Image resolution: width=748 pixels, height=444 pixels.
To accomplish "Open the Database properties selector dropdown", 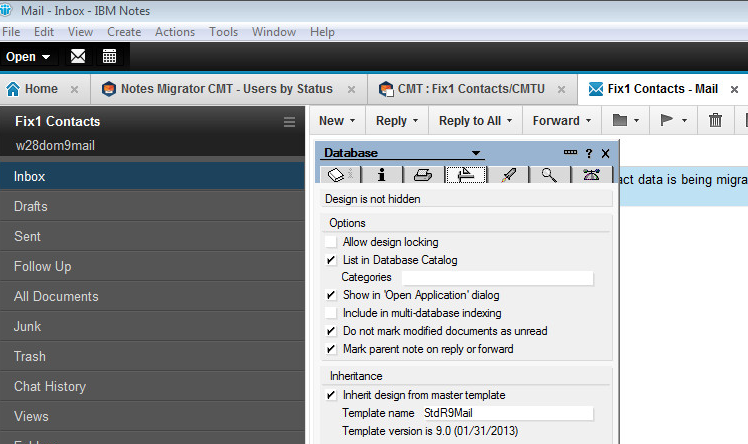I will [x=476, y=153].
